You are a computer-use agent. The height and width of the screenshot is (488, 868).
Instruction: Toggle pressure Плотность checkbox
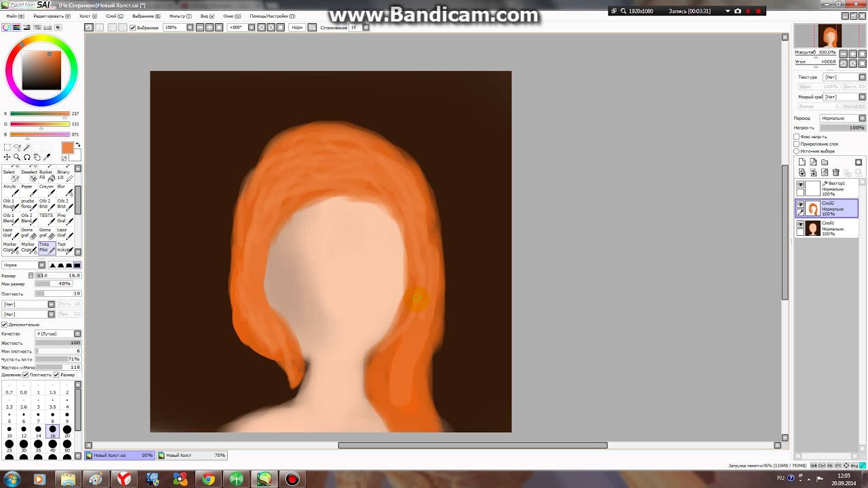point(26,375)
